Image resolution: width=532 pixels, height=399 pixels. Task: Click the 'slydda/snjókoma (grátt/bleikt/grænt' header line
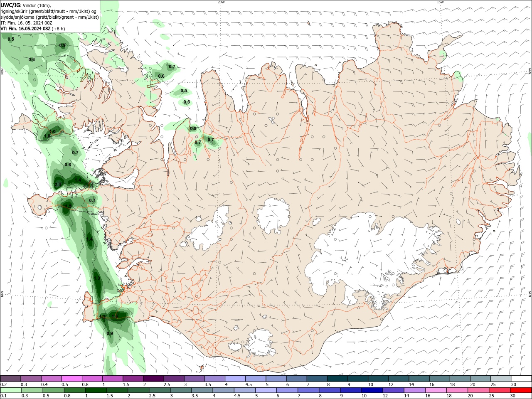point(50,17)
